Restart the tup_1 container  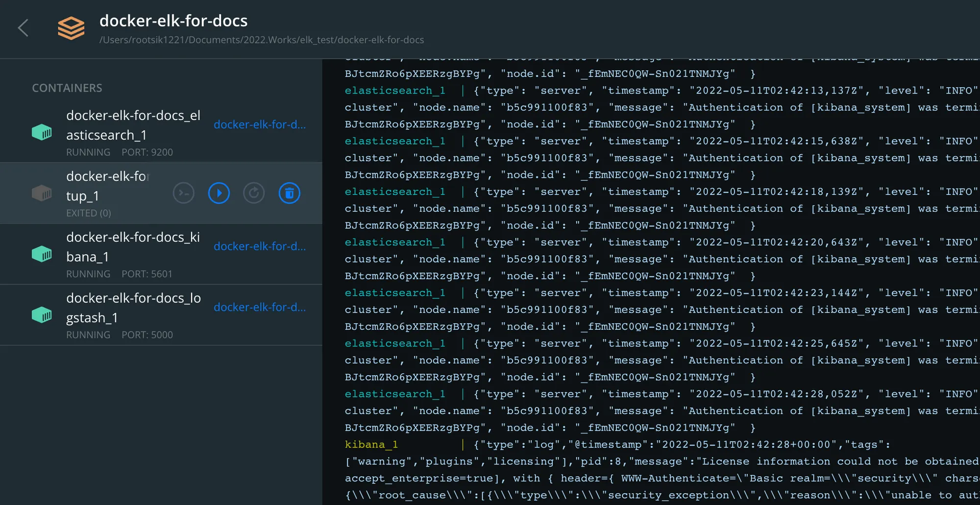pyautogui.click(x=254, y=193)
